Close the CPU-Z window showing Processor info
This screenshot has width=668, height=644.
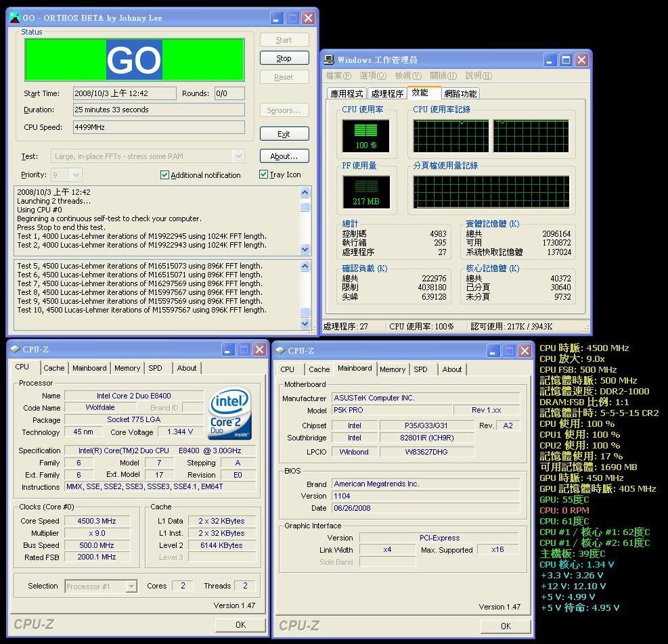click(259, 350)
